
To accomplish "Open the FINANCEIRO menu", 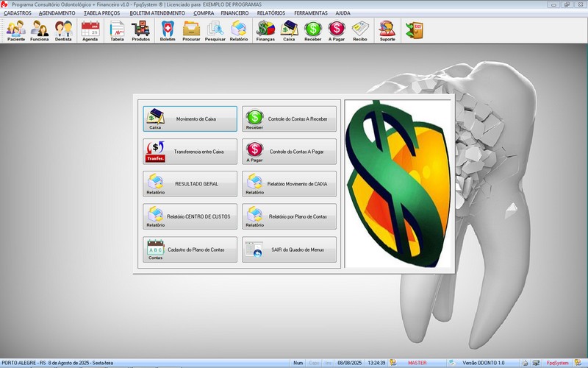I will 234,13.
